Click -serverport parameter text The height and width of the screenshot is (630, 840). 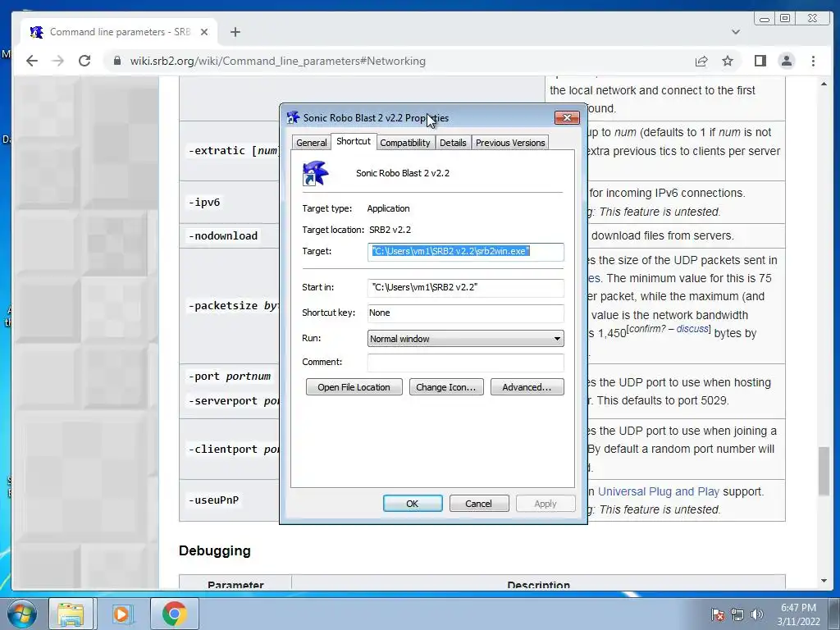[x=233, y=400]
